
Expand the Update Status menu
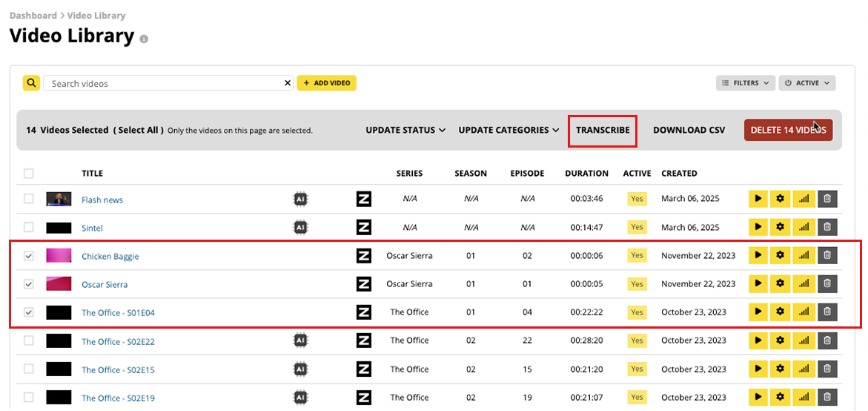tap(405, 130)
